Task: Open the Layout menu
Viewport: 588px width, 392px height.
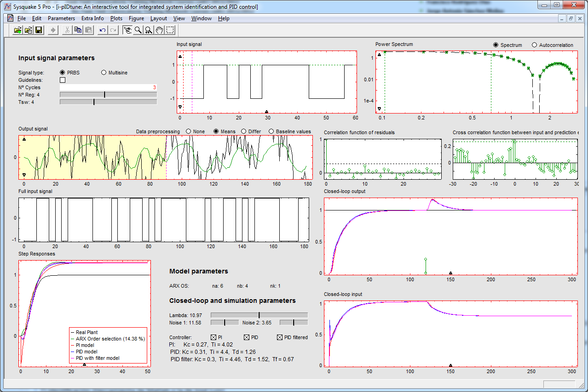Action: [x=159, y=18]
